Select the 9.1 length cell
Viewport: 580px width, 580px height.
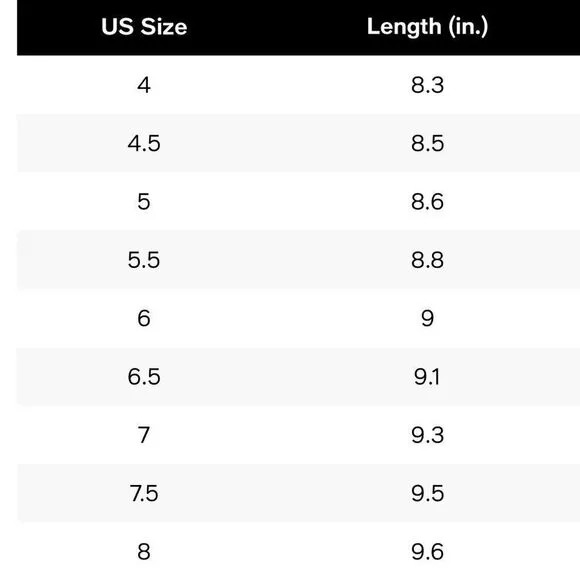427,377
